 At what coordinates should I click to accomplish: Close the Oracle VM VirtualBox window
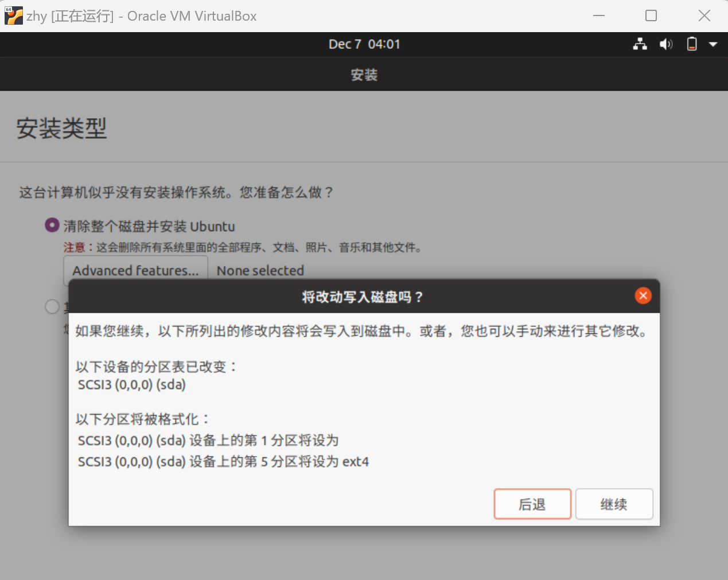(704, 15)
